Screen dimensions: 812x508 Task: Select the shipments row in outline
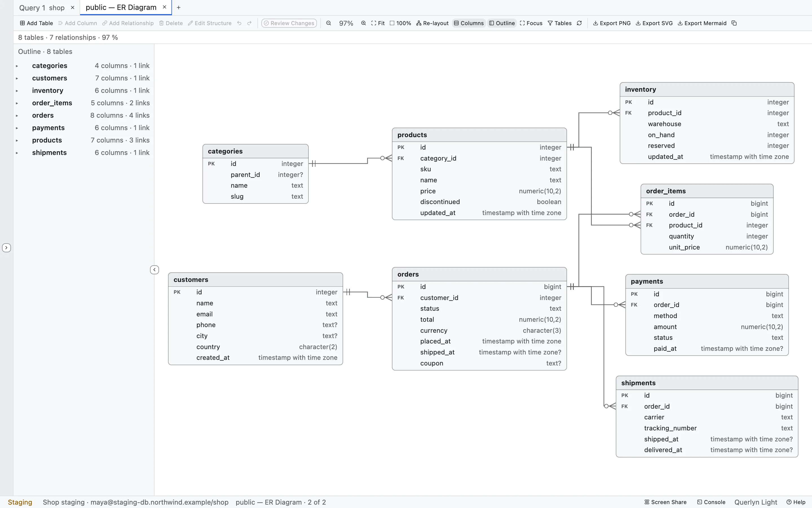(84, 152)
